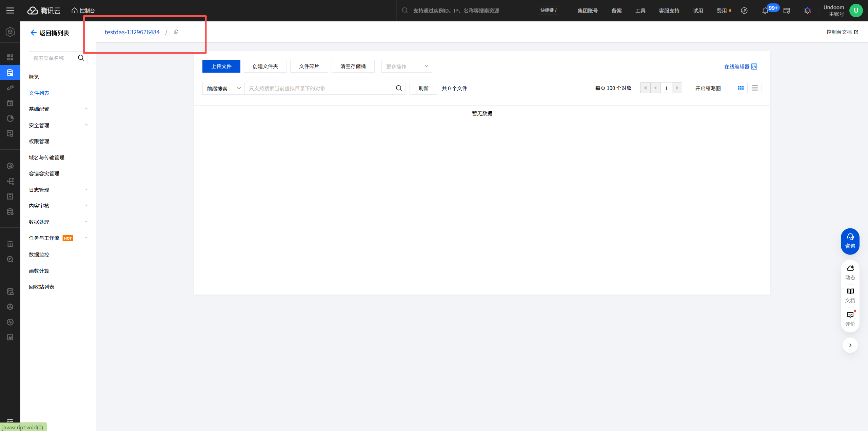
Task: Click the 开启缩略图 thumbnail toggle button
Action: (708, 88)
